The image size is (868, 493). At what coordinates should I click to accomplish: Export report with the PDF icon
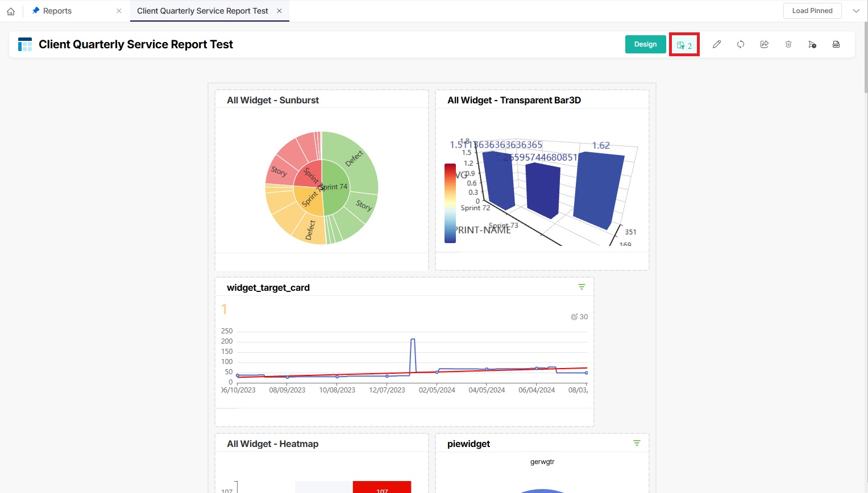836,44
